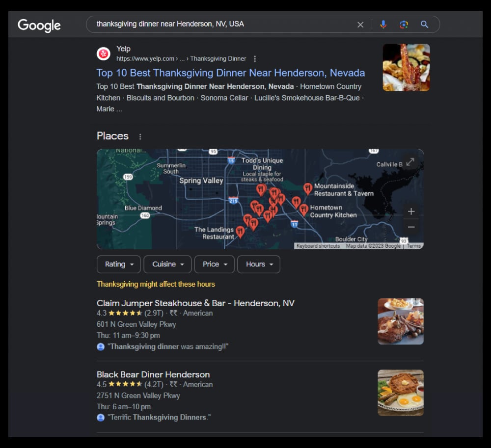Clear the search query with the X icon
The height and width of the screenshot is (448, 491).
360,24
